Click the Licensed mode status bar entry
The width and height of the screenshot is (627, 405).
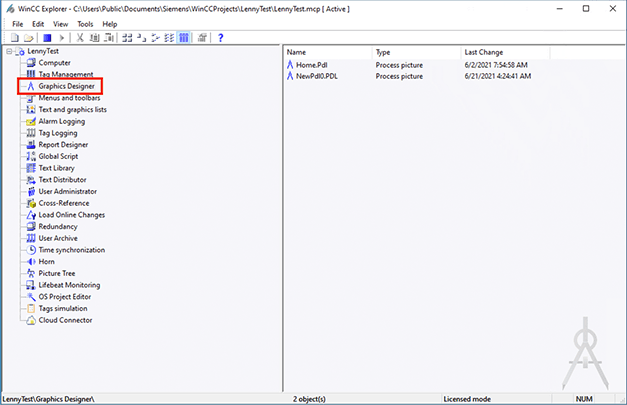click(x=467, y=399)
